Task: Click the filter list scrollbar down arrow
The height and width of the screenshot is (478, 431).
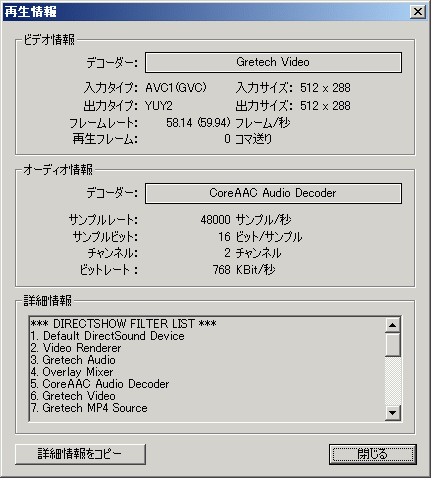Action: tap(393, 413)
